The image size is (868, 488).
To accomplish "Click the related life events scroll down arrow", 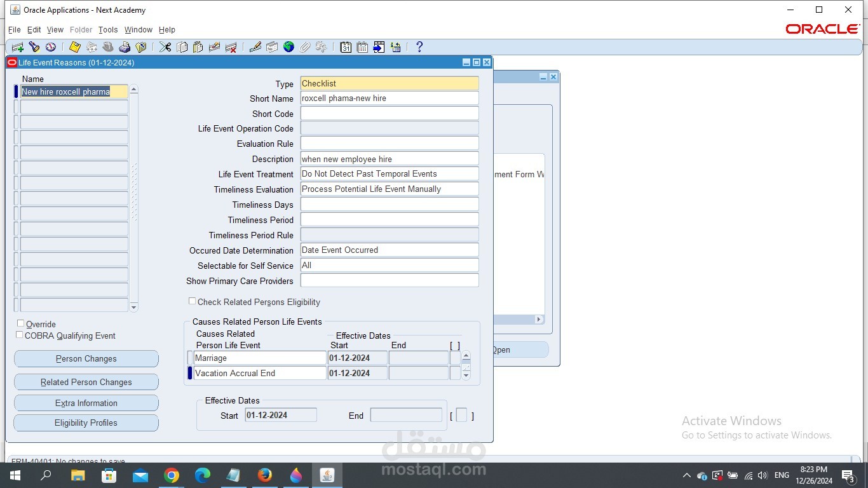I will (466, 376).
